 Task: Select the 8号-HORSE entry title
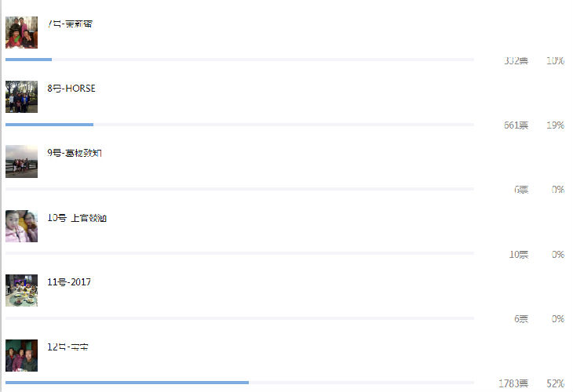coord(71,89)
